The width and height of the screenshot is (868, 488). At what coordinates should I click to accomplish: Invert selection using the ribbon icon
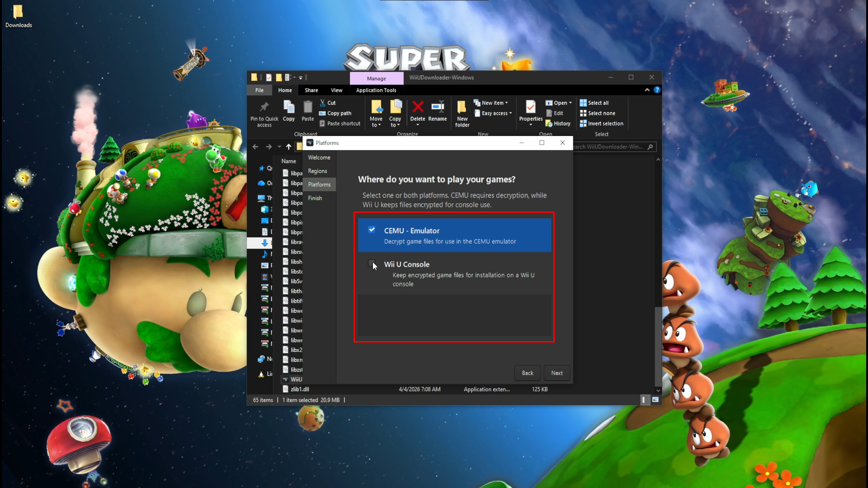[x=601, y=123]
